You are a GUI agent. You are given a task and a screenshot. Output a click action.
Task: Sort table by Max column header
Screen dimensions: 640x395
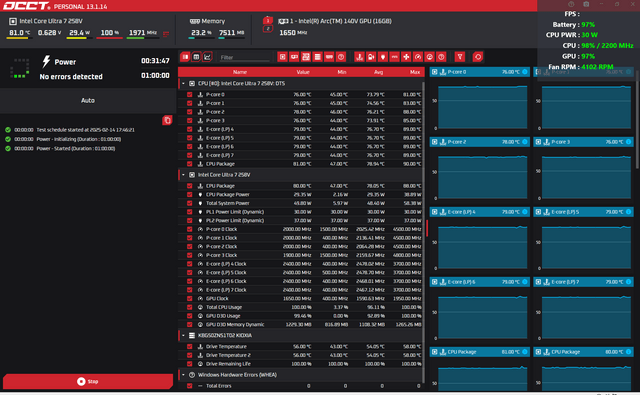pos(415,72)
